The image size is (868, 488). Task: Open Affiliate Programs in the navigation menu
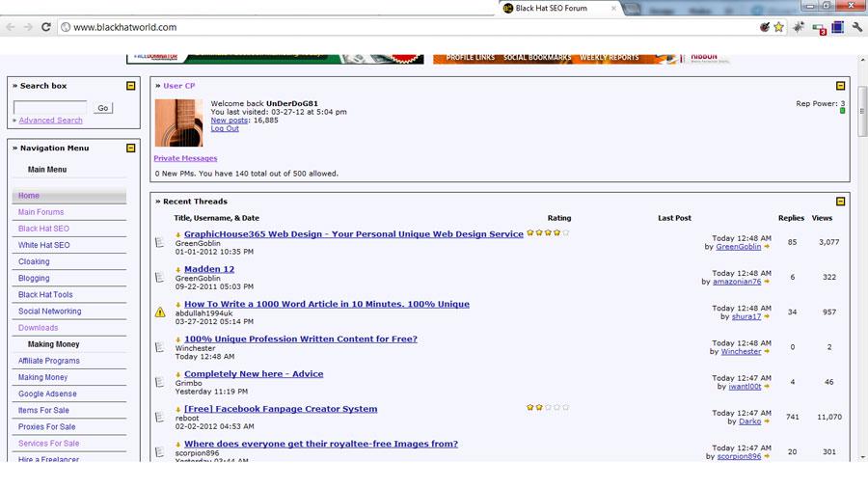click(x=49, y=361)
